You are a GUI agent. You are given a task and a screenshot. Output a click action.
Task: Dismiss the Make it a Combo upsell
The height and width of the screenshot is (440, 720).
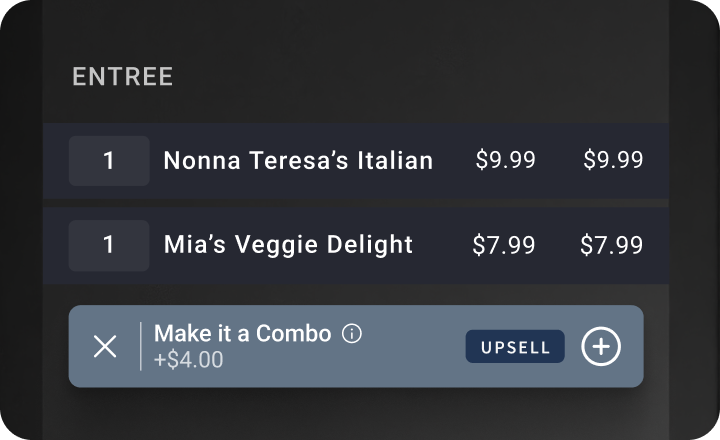coord(105,346)
